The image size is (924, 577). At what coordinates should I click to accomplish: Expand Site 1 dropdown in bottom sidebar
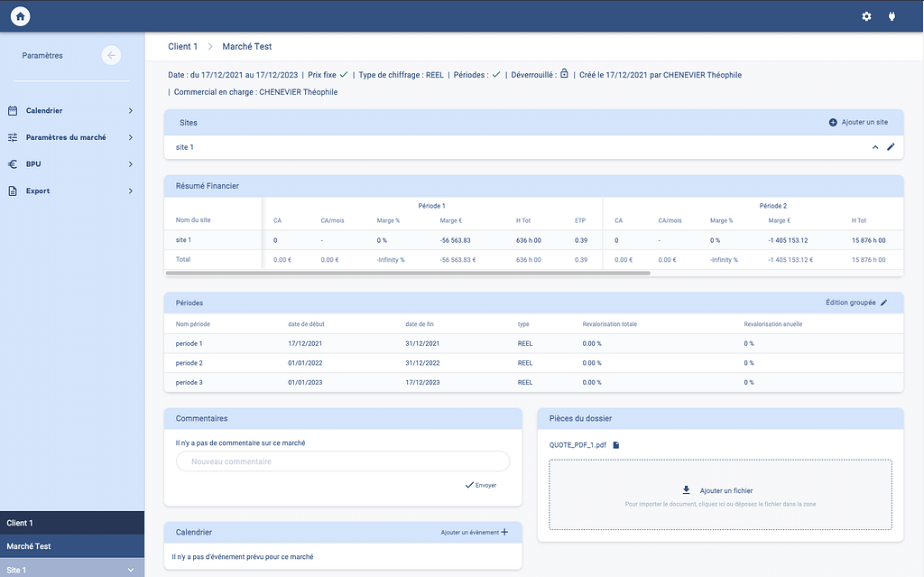(x=131, y=570)
